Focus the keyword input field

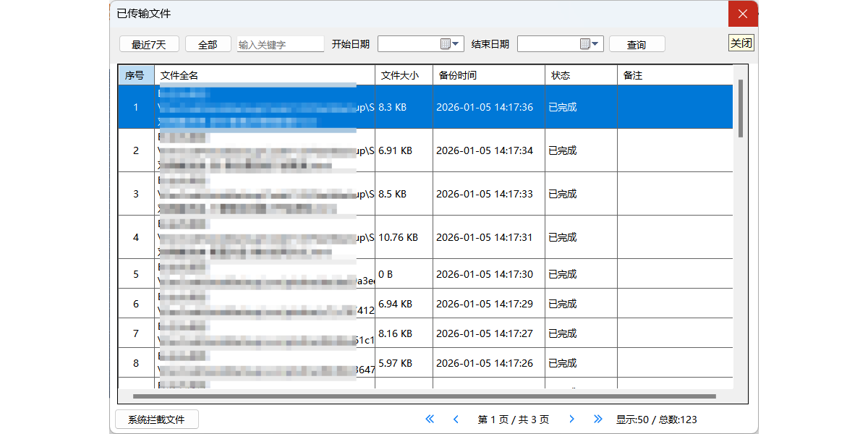pyautogui.click(x=281, y=44)
